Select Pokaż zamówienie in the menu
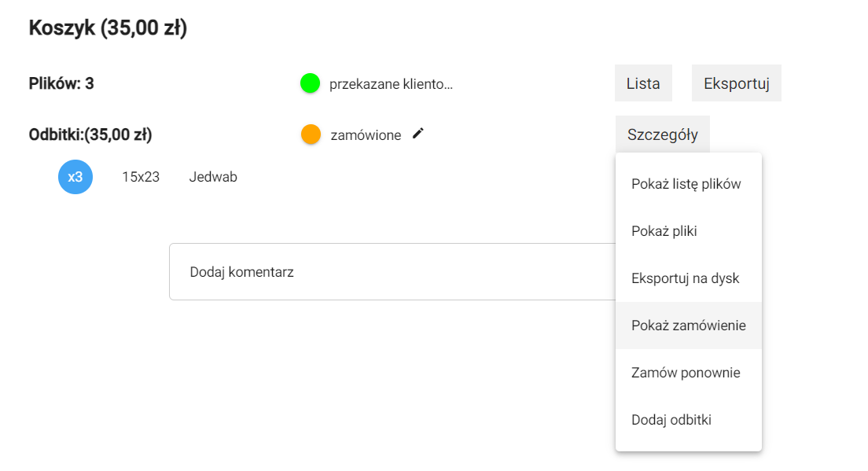 [x=689, y=326]
